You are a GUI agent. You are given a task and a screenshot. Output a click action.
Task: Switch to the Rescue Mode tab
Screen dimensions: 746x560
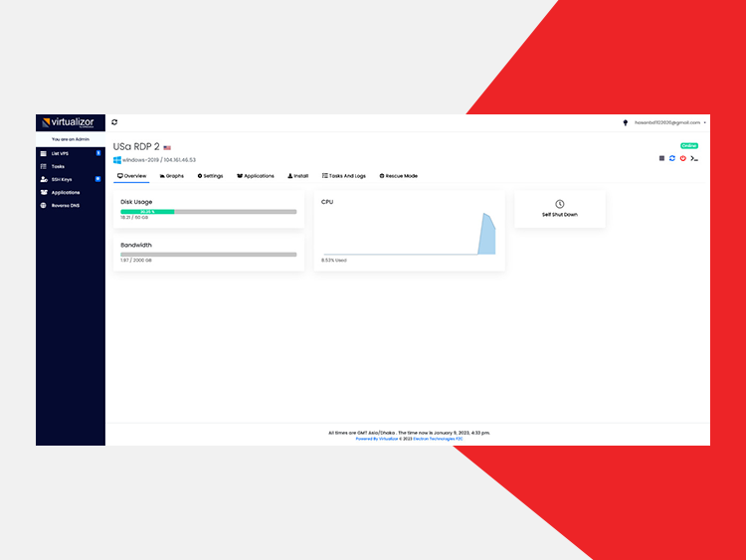click(399, 176)
